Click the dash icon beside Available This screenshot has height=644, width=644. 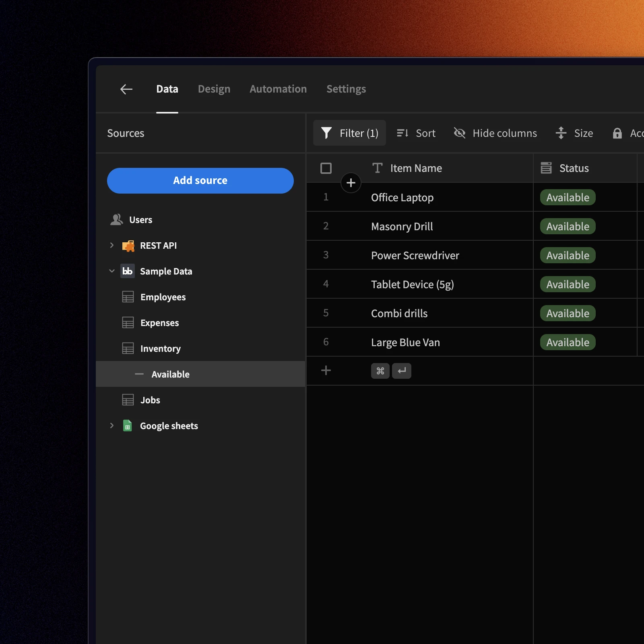(x=139, y=374)
